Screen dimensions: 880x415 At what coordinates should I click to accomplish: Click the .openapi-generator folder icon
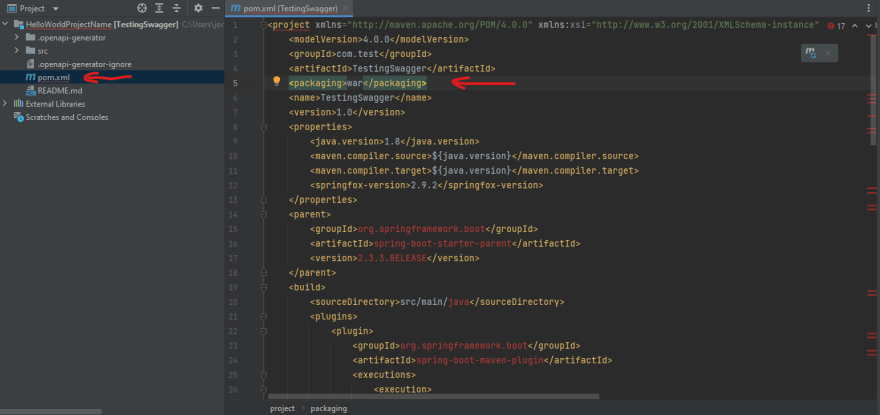coord(30,38)
